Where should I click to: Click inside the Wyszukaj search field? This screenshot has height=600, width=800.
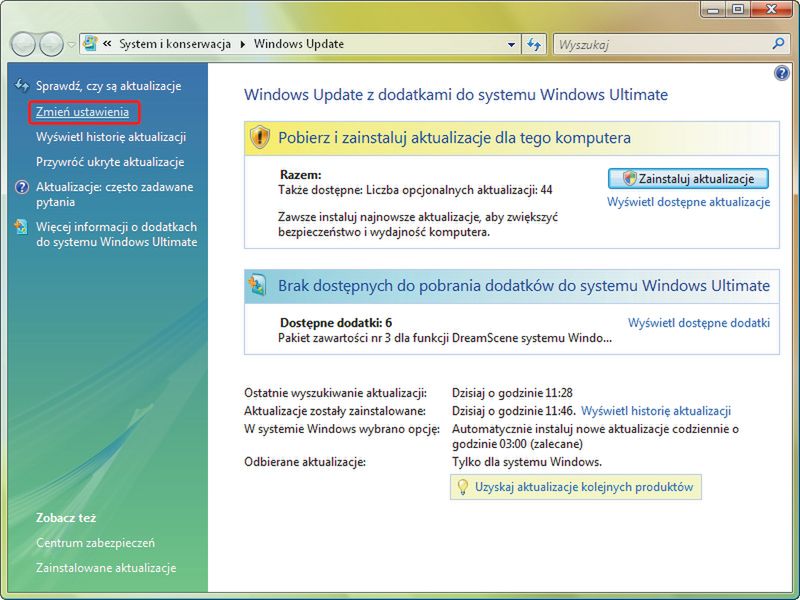tap(661, 44)
